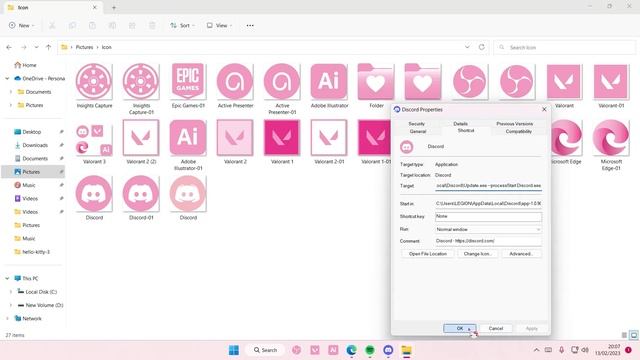Select the Active Presenter-01 icon file

pos(282,89)
